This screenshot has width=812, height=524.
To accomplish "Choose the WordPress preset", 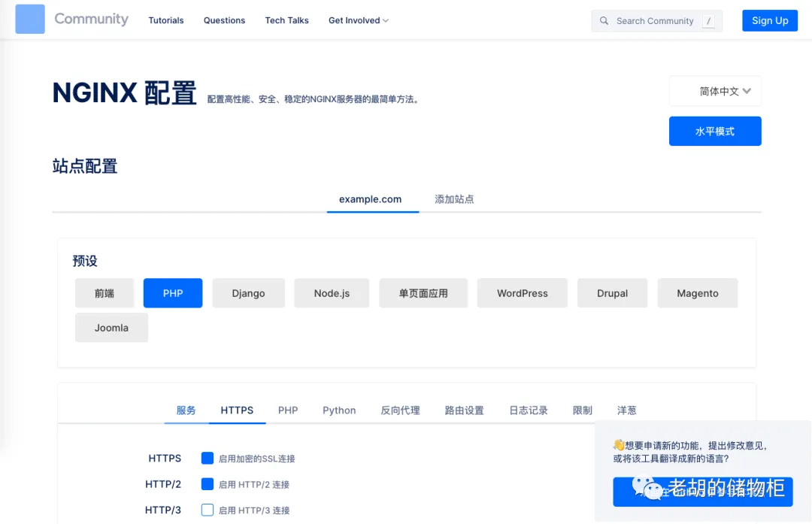I will point(522,293).
